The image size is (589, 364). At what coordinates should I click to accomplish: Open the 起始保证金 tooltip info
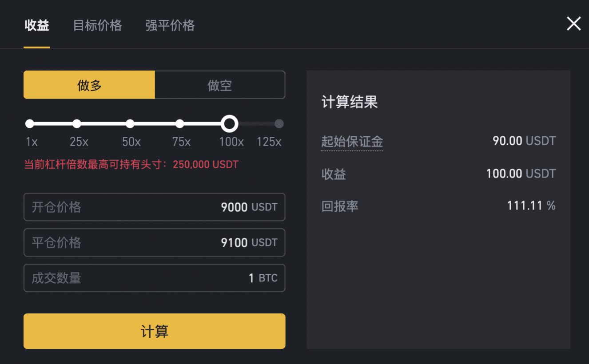(352, 141)
